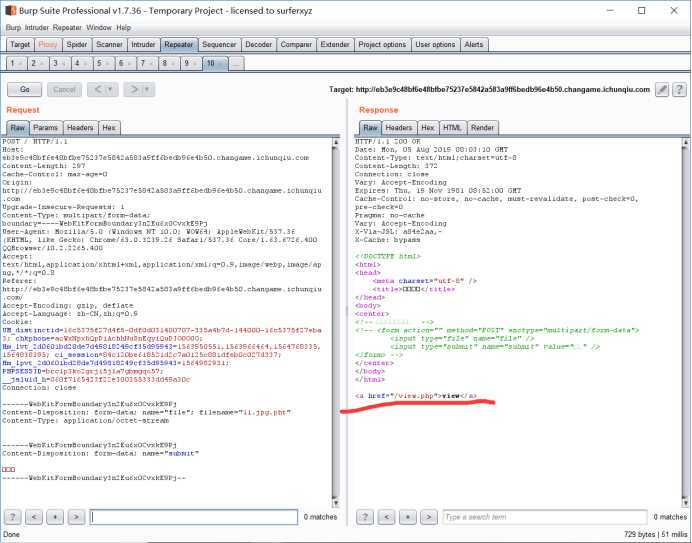The width and height of the screenshot is (692, 543).
Task: Switch to the Intruder tool tab
Action: [143, 45]
